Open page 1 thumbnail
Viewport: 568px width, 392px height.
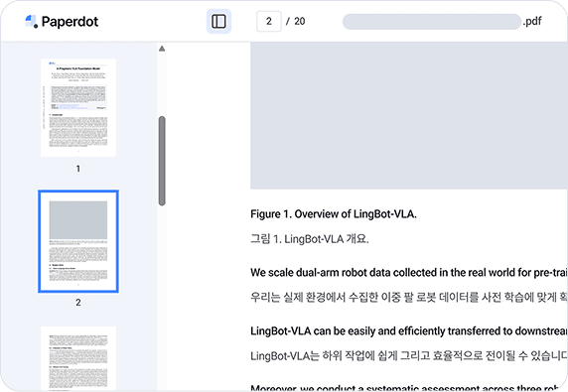78,107
